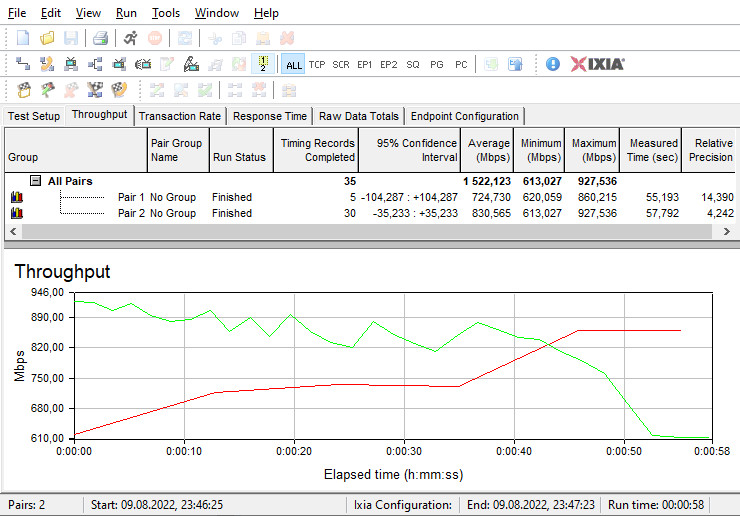Click the Add VoIP pair phone icon
This screenshot has width=740, height=516.
(x=47, y=64)
